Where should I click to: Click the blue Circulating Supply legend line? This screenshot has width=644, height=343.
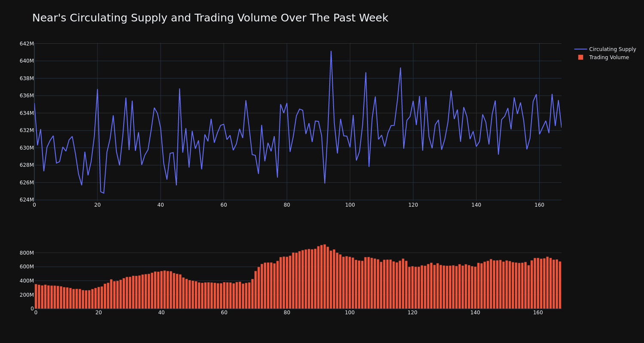pyautogui.click(x=580, y=49)
